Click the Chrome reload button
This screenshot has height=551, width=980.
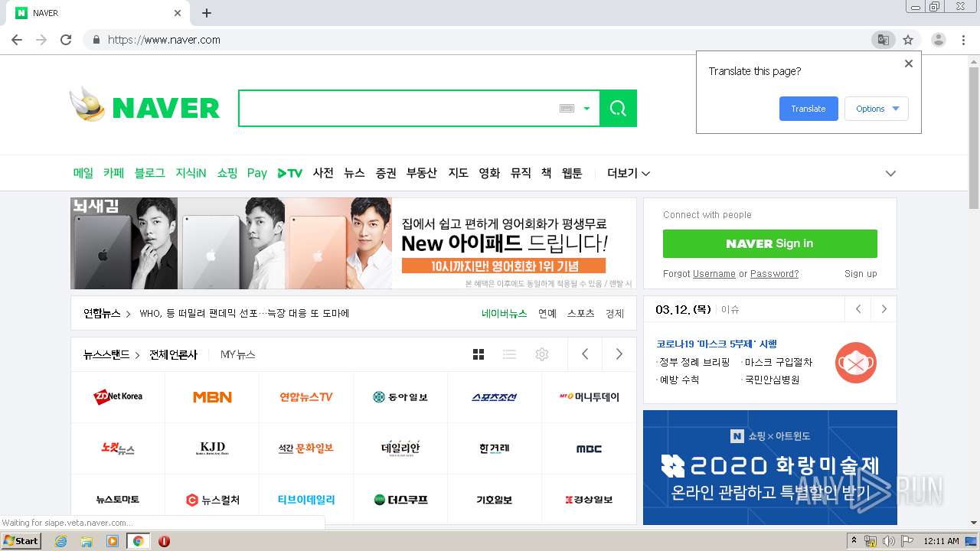click(66, 40)
